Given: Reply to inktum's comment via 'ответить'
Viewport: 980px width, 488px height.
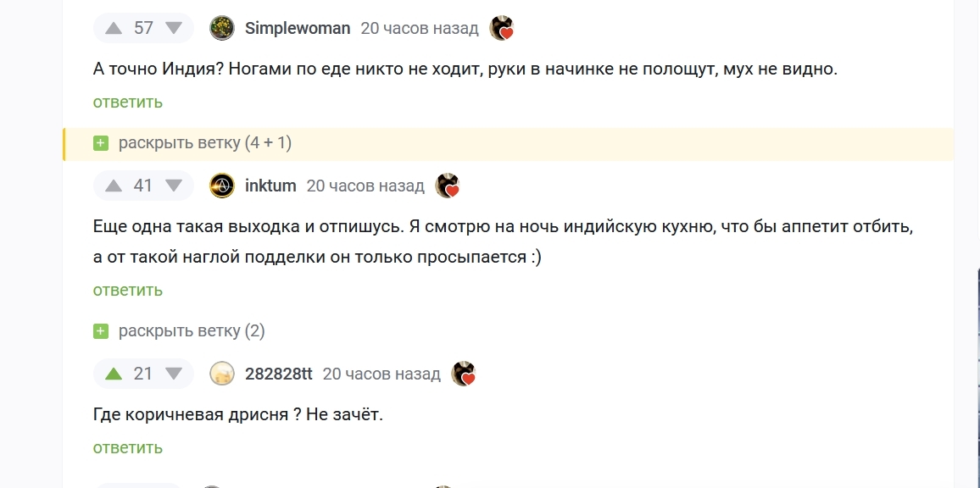Looking at the screenshot, I should click(x=128, y=291).
